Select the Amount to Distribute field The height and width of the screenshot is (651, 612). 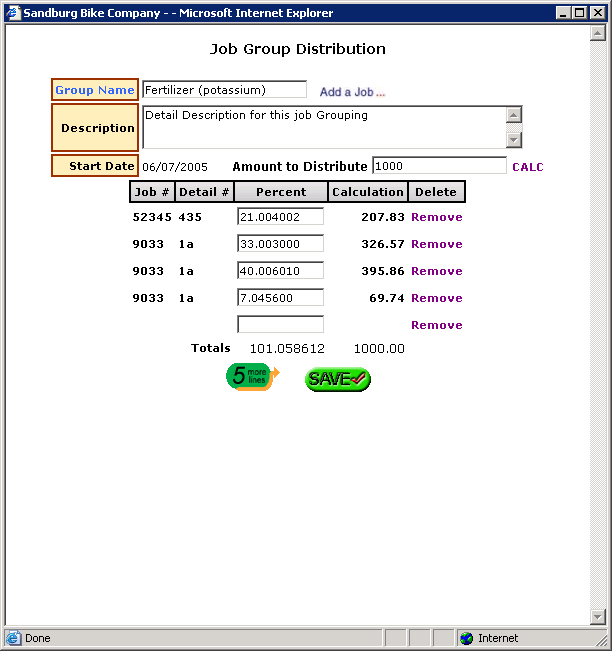point(439,166)
